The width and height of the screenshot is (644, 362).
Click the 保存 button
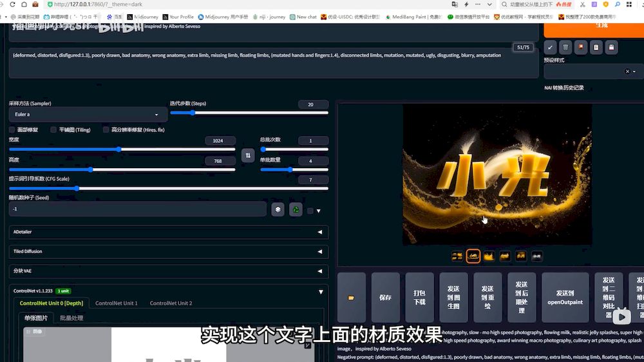(385, 298)
